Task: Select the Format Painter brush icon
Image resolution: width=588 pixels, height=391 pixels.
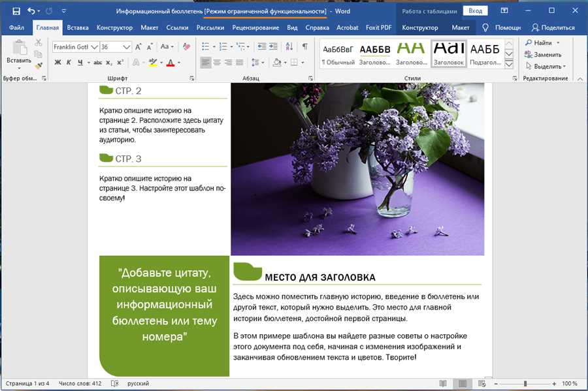Action: pos(39,66)
